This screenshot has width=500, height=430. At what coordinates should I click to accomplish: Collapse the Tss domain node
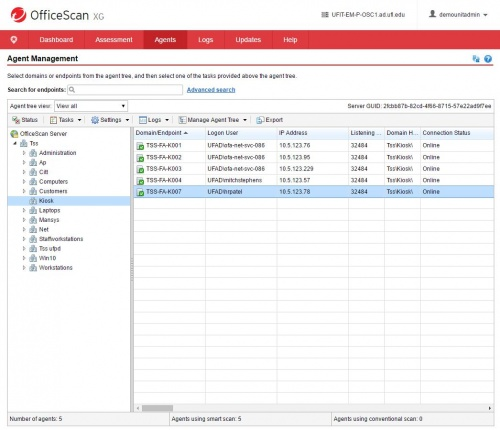click(15, 143)
